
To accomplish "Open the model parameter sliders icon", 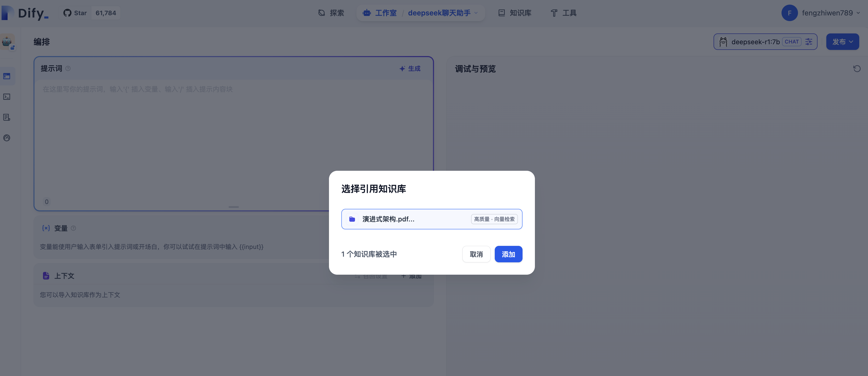I will tap(809, 42).
